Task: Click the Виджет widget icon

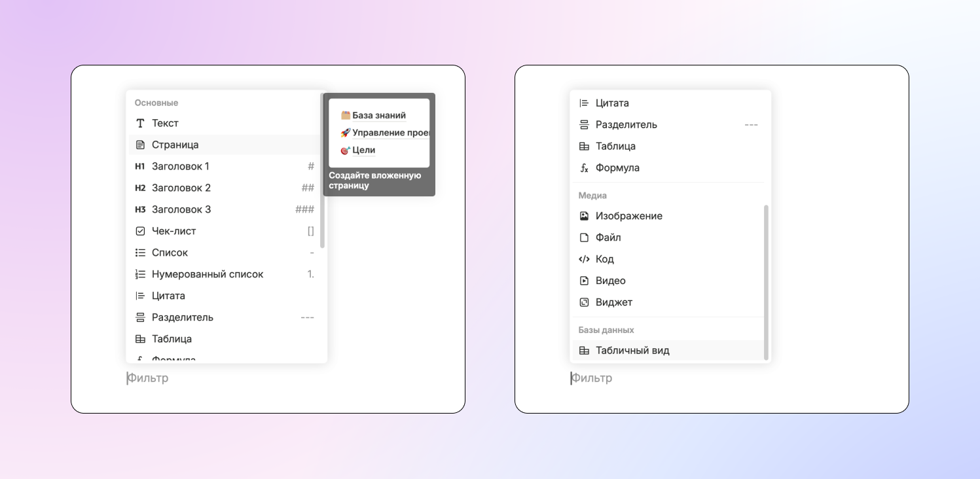Action: tap(584, 302)
